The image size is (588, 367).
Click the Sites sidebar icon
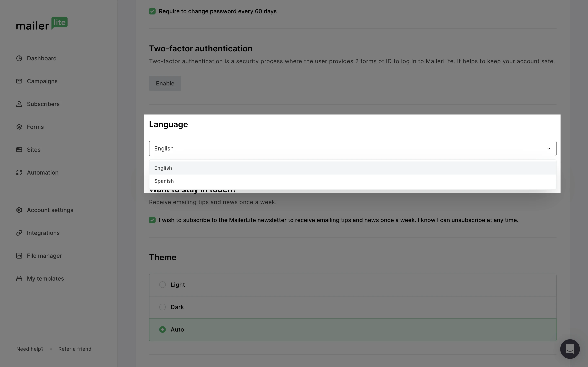click(19, 149)
